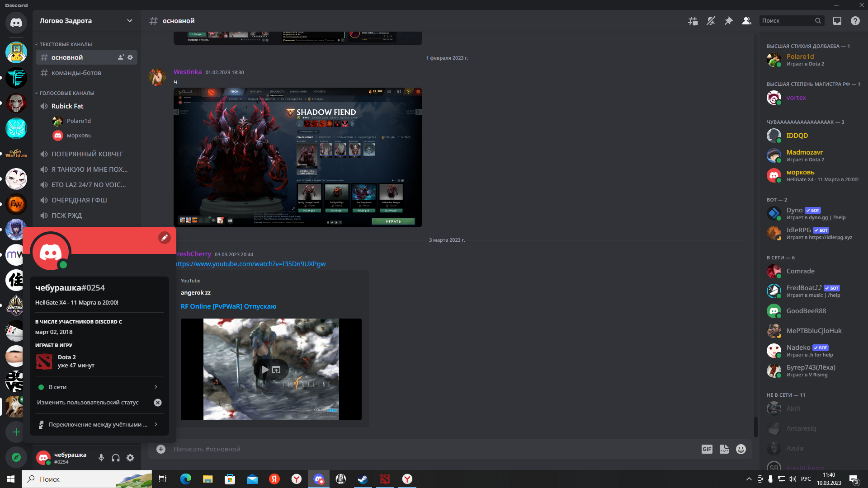Click the attach file plus button
The image size is (868, 488).
click(161, 449)
